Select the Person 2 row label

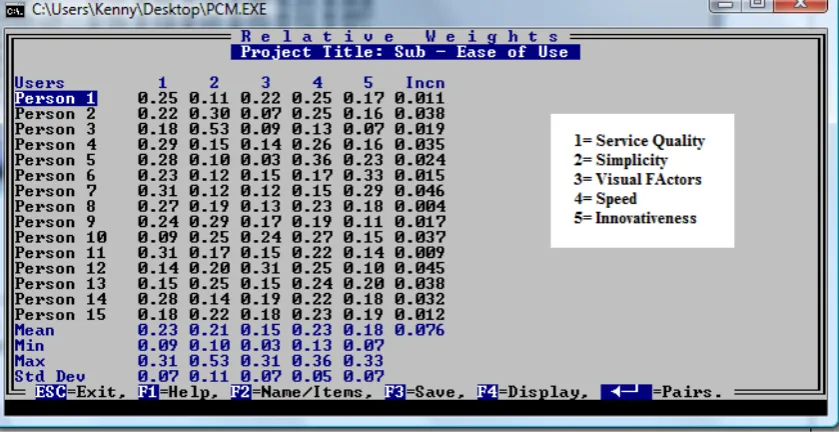55,114
